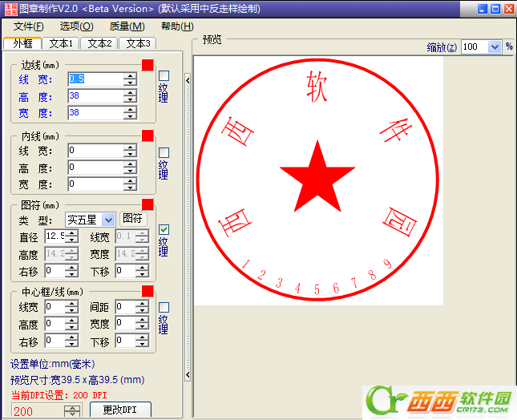Increase 中心框 线宽 with up arrow

(71, 304)
